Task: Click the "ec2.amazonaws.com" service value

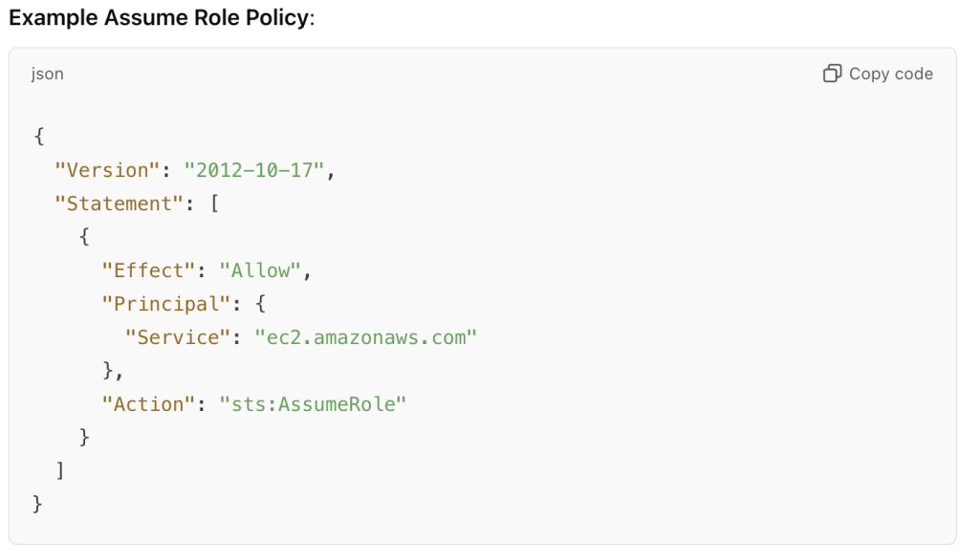Action: pos(365,337)
